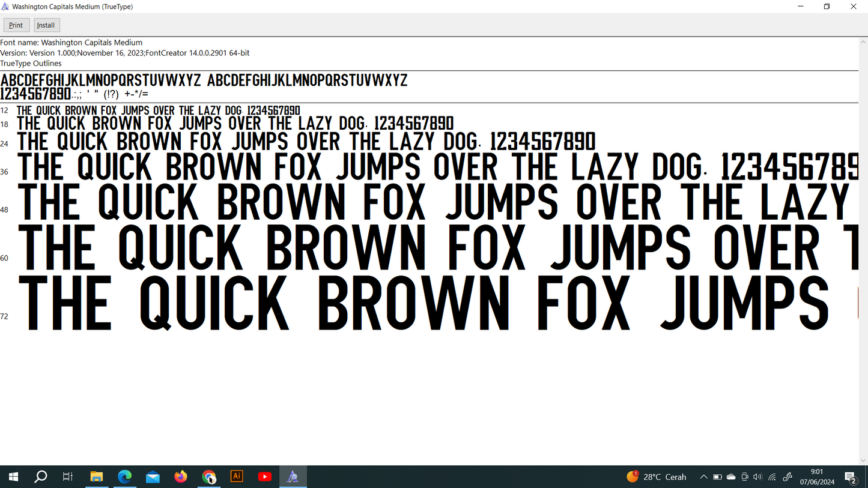Install the Washington Capitals Medium font
The height and width of the screenshot is (488, 868).
[46, 25]
